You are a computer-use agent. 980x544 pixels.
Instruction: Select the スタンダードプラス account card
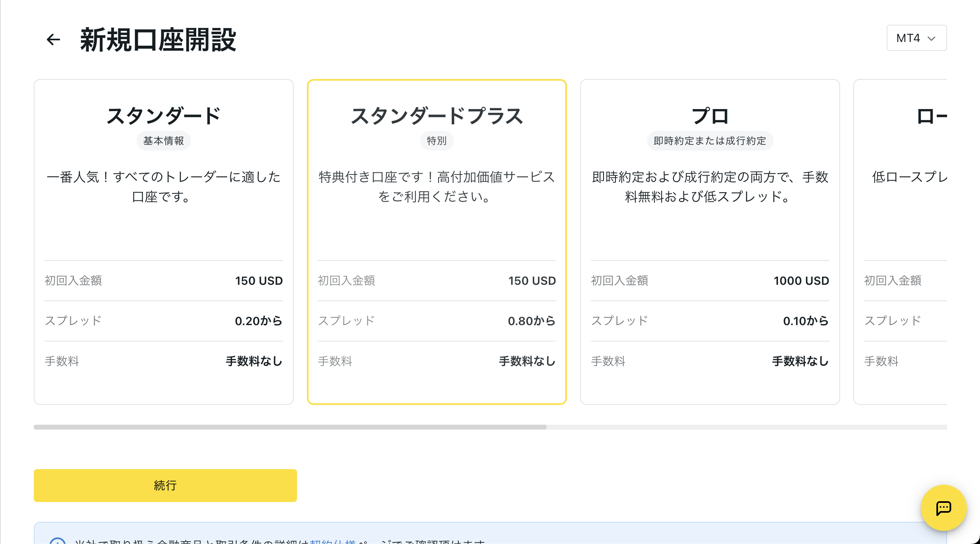437,230
